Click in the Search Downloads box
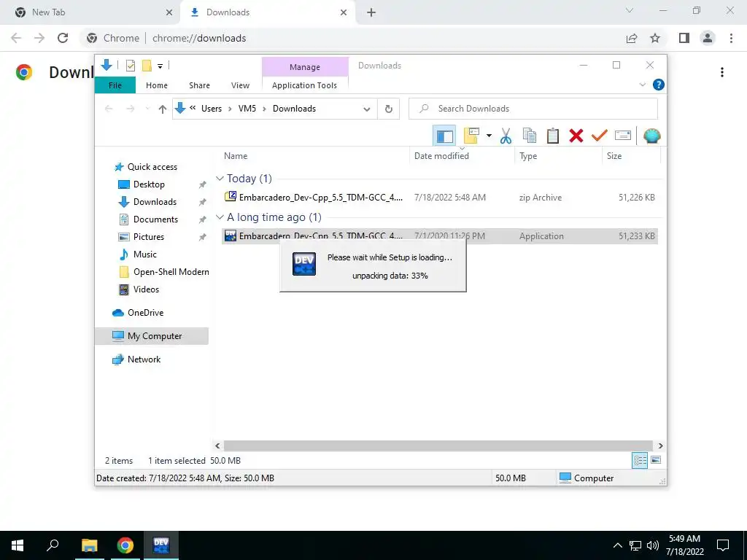747x560 pixels. [x=533, y=109]
